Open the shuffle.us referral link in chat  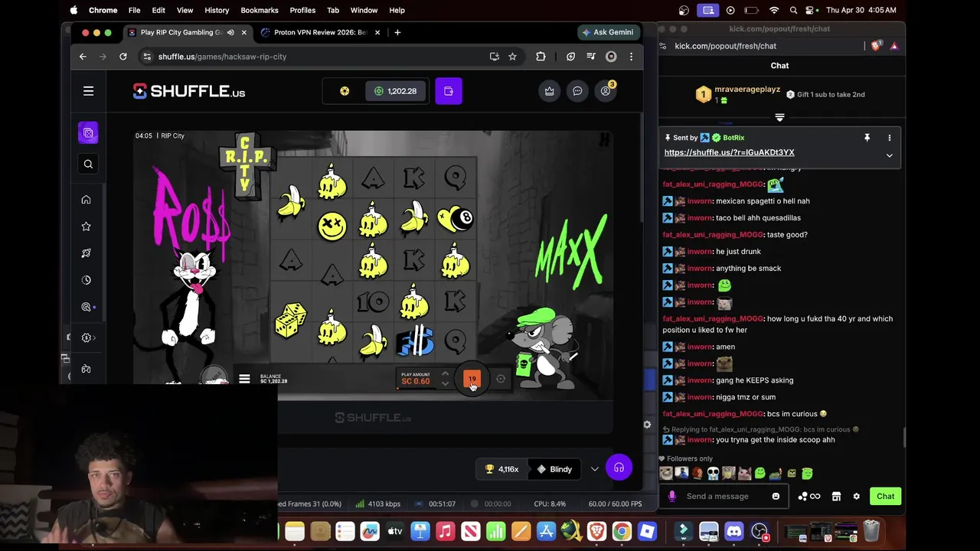[729, 152]
